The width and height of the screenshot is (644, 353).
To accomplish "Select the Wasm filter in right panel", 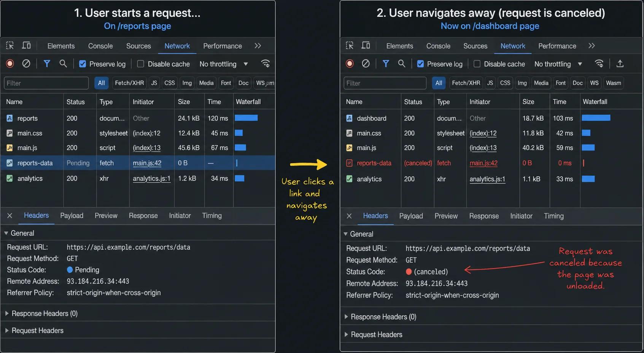I will (614, 83).
